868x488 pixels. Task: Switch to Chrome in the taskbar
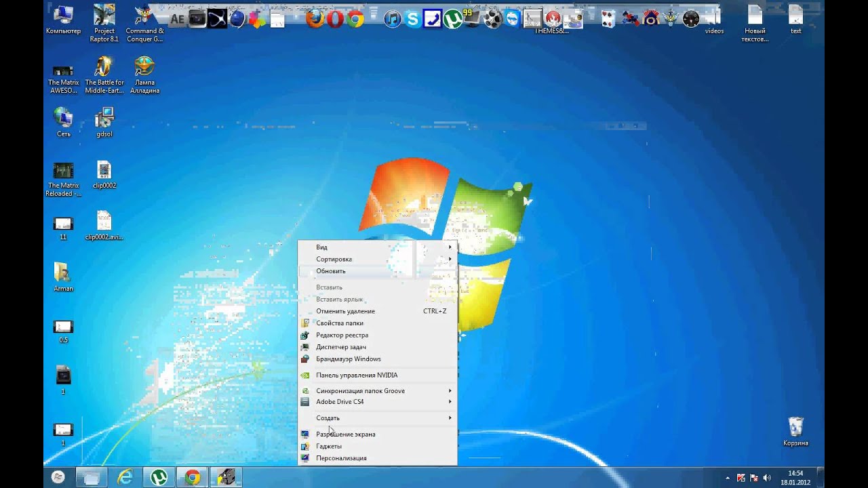(x=193, y=477)
